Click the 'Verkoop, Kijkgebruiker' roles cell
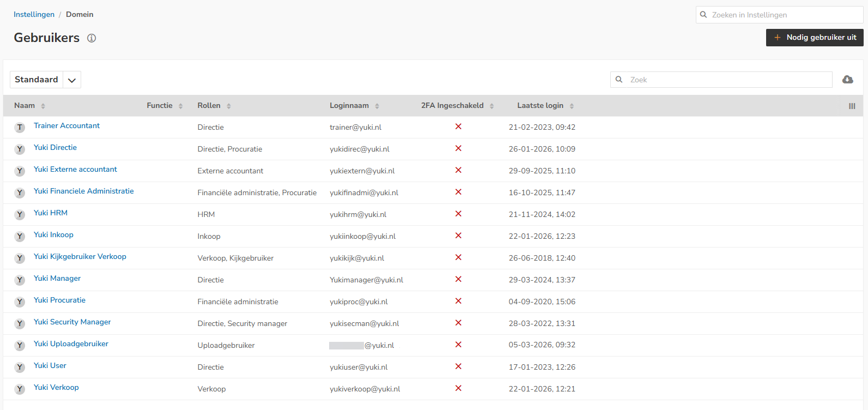 [x=235, y=258]
